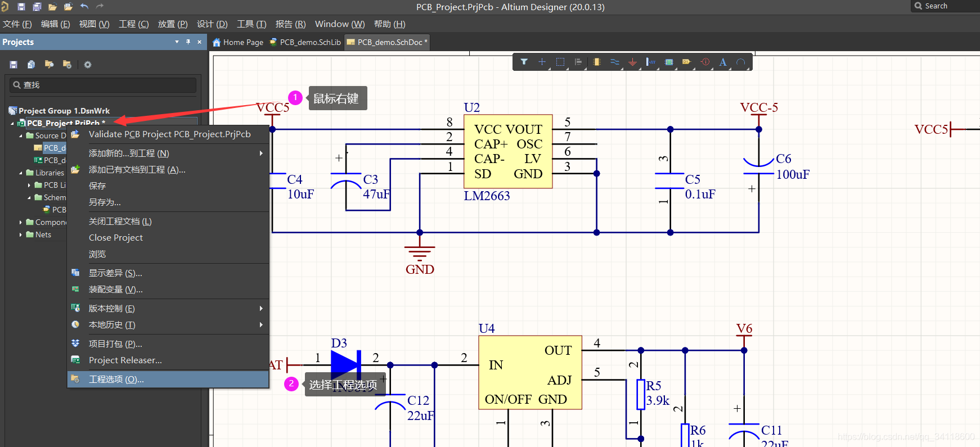The image size is (980, 447).
Task: Collapse the Source Documents folder
Action: [21, 136]
